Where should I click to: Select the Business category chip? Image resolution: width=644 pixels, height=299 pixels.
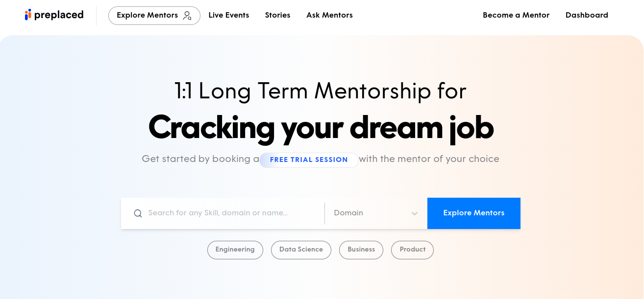tap(361, 250)
